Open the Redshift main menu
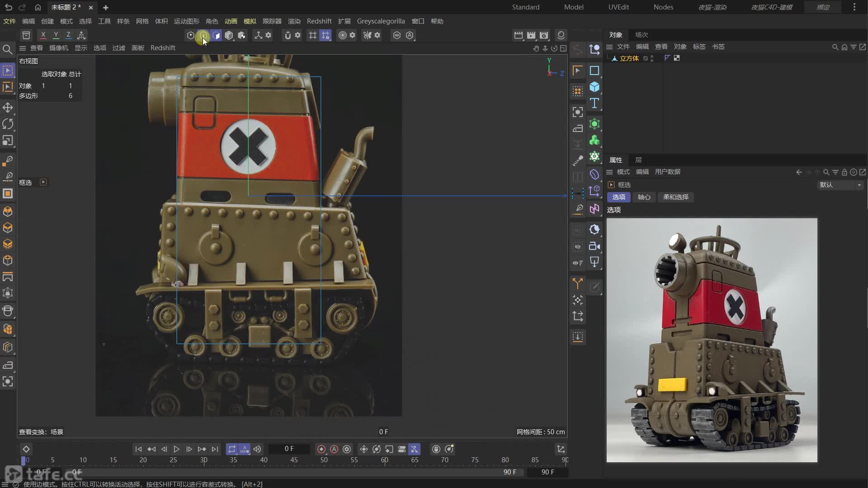Image resolution: width=868 pixels, height=488 pixels. pos(319,21)
